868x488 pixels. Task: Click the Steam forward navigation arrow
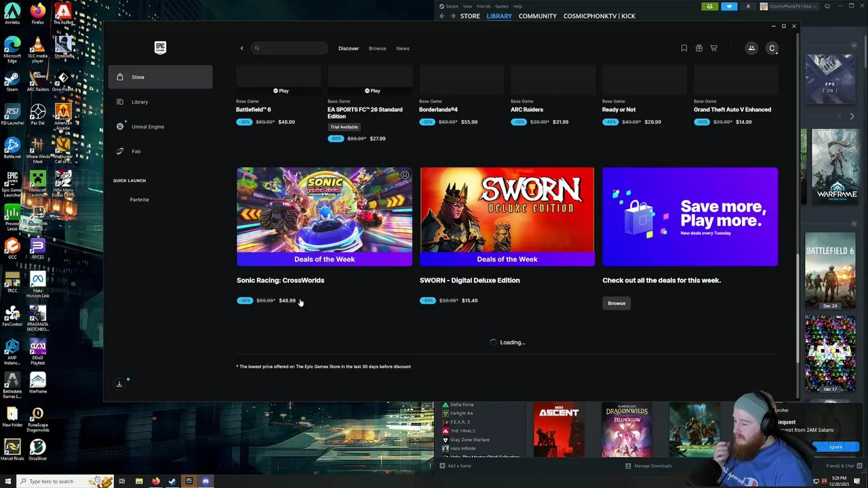tap(453, 16)
